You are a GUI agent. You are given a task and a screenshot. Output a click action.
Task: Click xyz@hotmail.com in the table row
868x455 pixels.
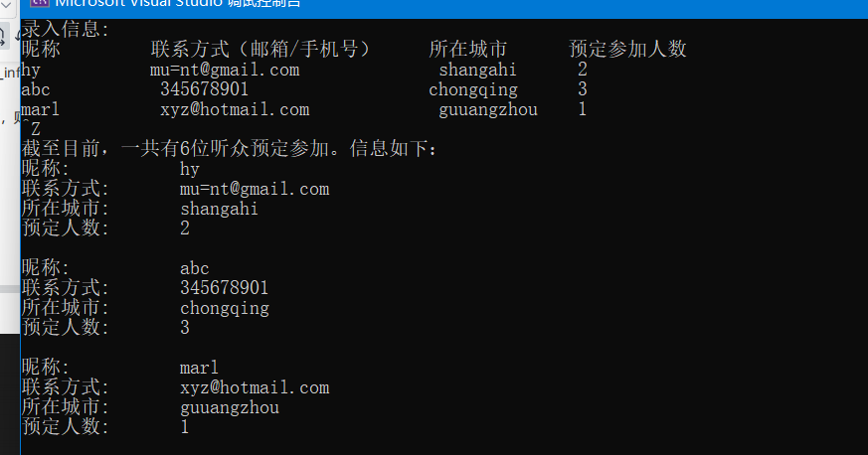point(235,109)
